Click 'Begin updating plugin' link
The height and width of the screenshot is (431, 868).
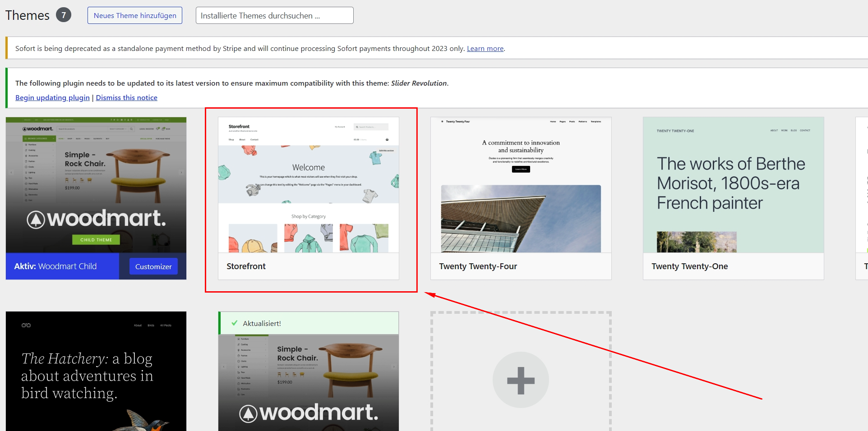(52, 97)
